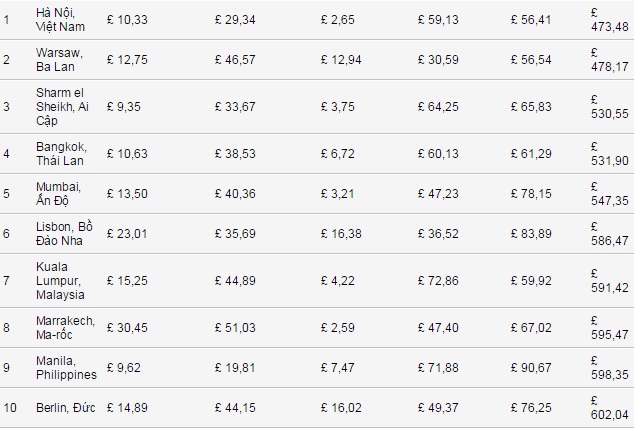Select the £ 10,33 price cell
The height and width of the screenshot is (428, 636).
click(x=126, y=18)
